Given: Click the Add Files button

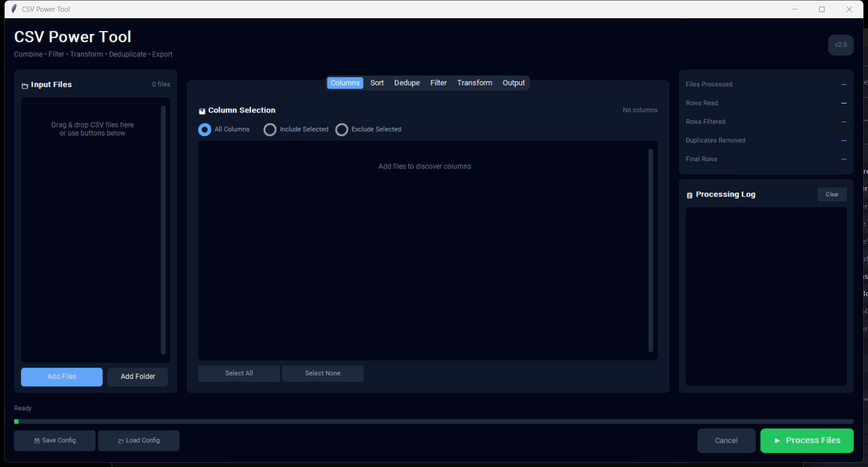Looking at the screenshot, I should pos(61,377).
